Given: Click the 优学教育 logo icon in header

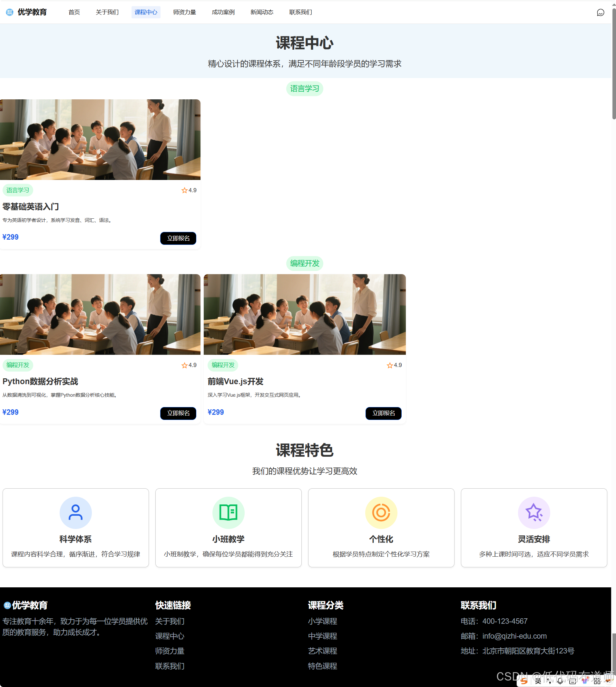Looking at the screenshot, I should click(9, 12).
